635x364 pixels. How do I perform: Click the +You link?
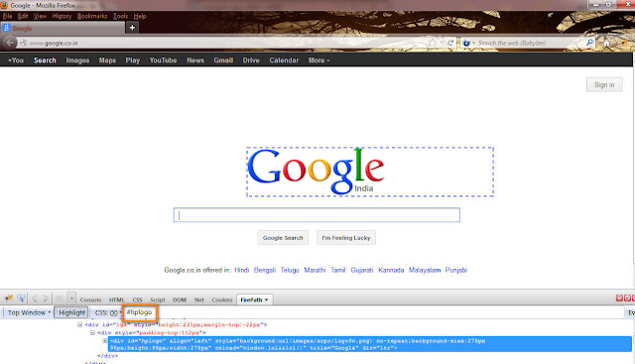click(16, 61)
